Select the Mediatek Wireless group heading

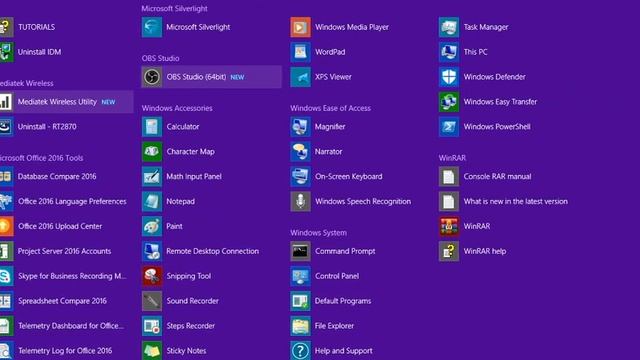[x=27, y=83]
